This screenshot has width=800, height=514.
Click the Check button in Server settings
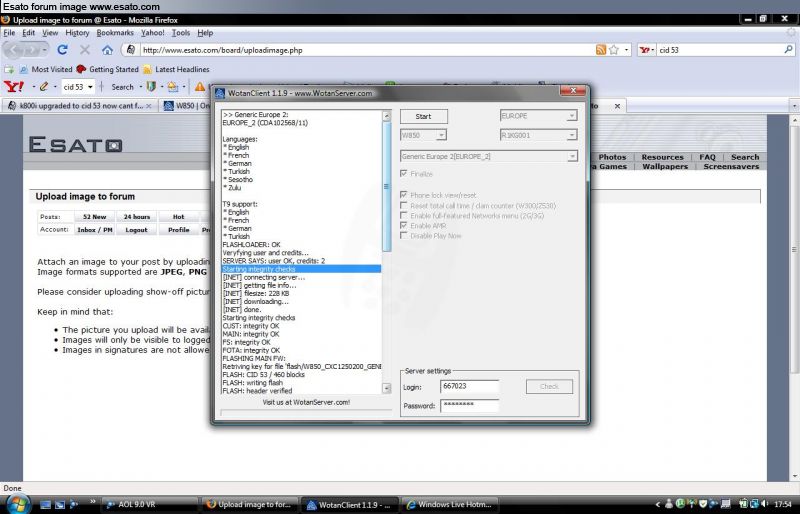(549, 386)
